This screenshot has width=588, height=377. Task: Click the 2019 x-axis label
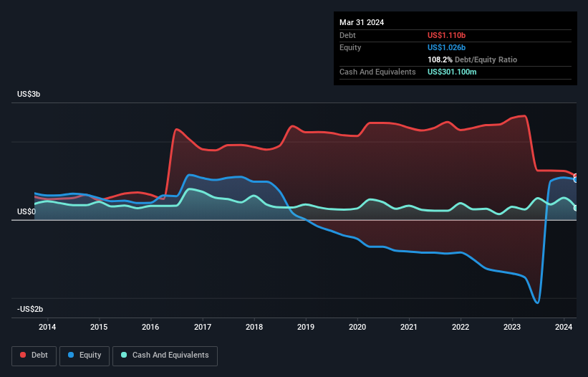306,327
